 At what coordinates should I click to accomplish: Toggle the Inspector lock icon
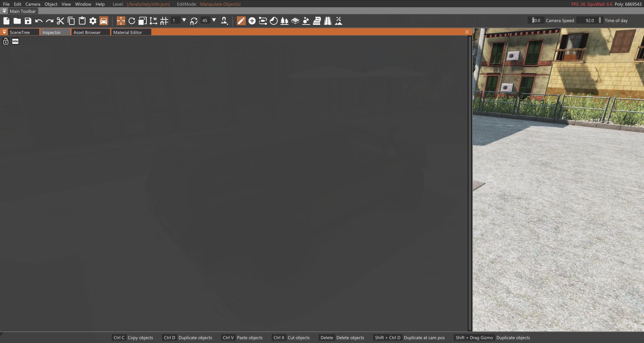6,41
